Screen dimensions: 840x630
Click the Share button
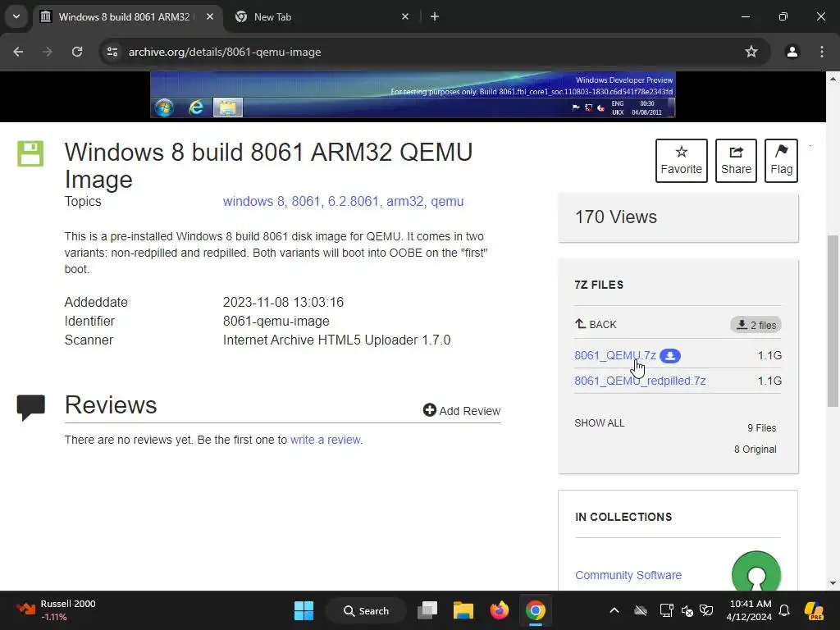pyautogui.click(x=736, y=161)
